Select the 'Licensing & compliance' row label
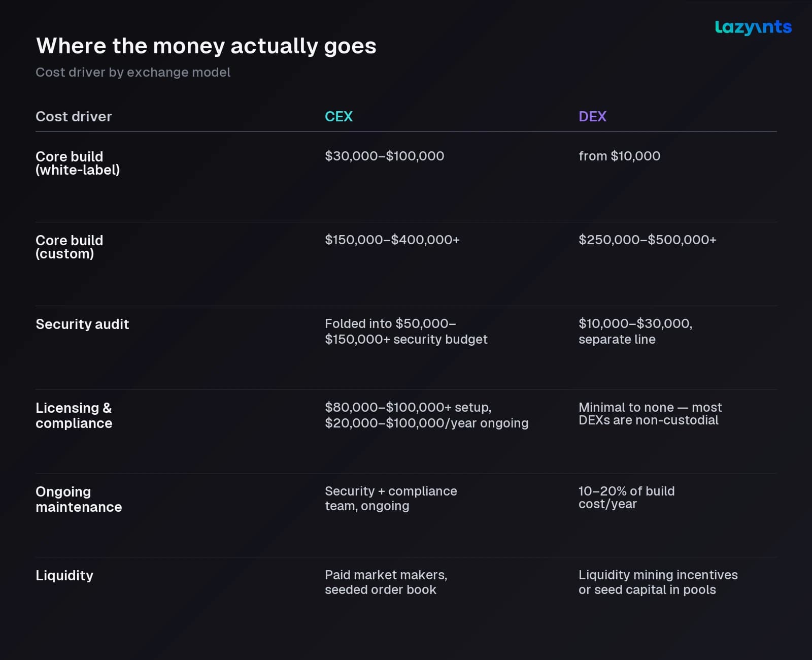The height and width of the screenshot is (660, 812). (74, 415)
